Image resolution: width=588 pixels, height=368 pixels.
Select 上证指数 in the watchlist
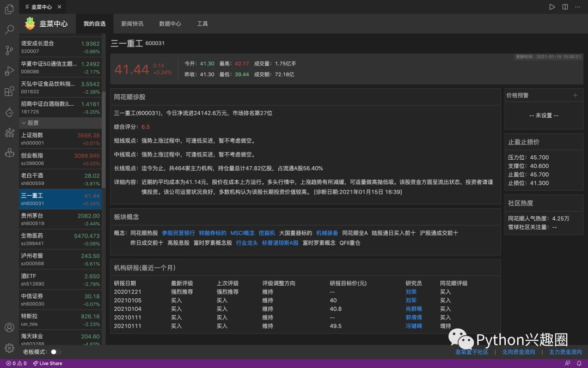pyautogui.click(x=60, y=138)
